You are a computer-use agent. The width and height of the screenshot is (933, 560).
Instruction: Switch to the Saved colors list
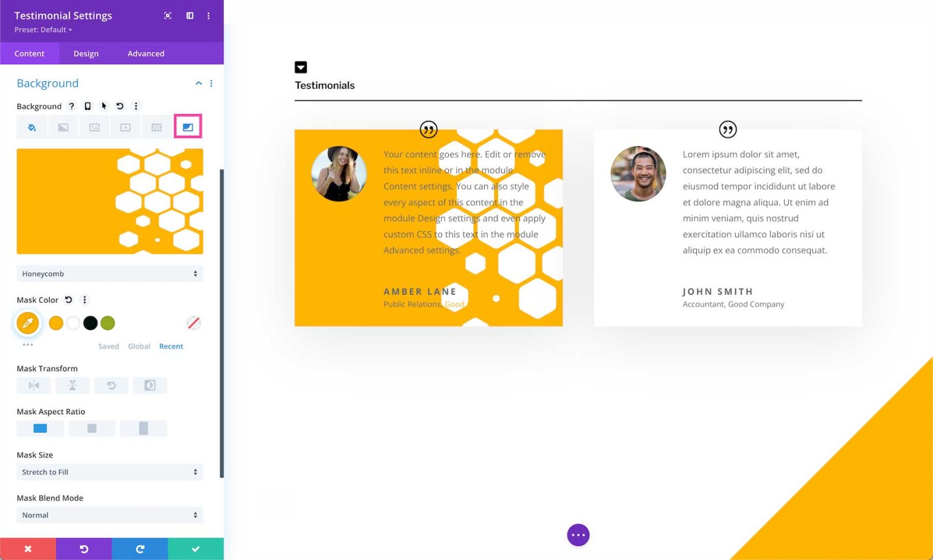tap(108, 346)
